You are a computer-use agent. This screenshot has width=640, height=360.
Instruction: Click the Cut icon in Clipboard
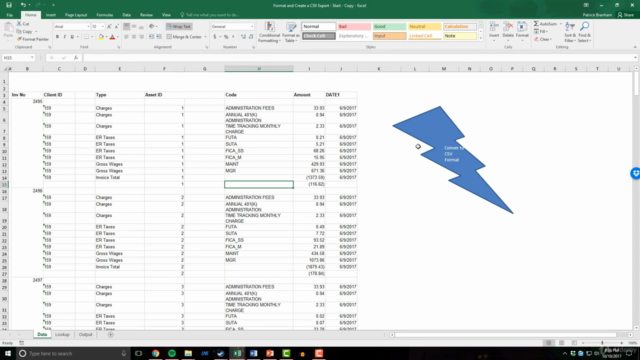(19, 24)
